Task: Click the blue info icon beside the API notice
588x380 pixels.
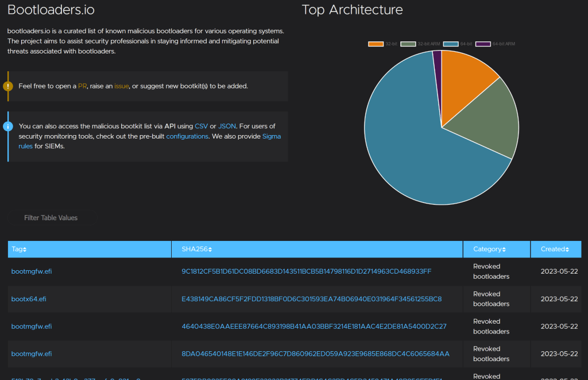Action: [7, 126]
